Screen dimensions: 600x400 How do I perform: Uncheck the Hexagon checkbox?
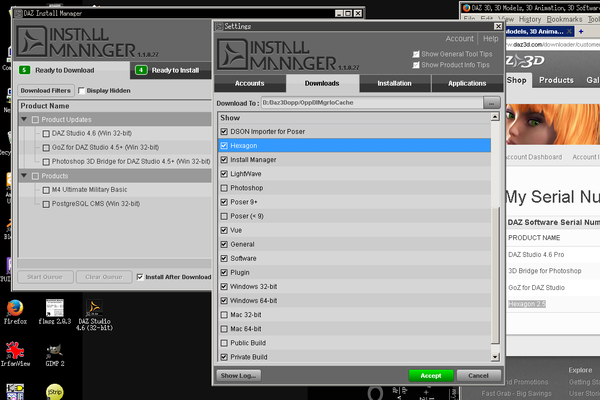pos(224,146)
